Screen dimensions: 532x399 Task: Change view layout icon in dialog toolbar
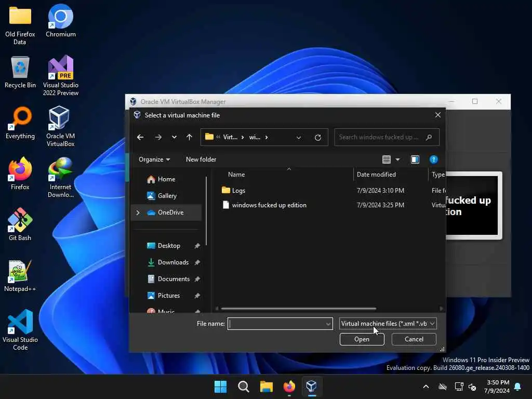(386, 159)
